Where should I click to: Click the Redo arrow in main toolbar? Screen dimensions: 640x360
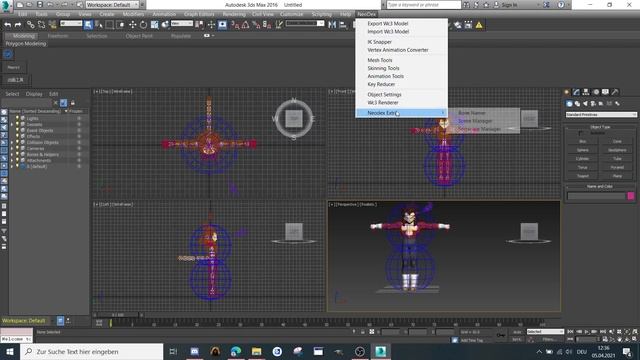(18, 25)
